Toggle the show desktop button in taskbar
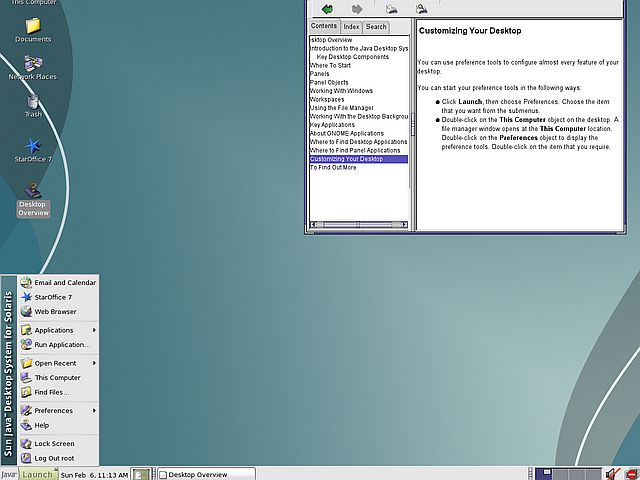The width and height of the screenshot is (640, 480). pos(143,474)
